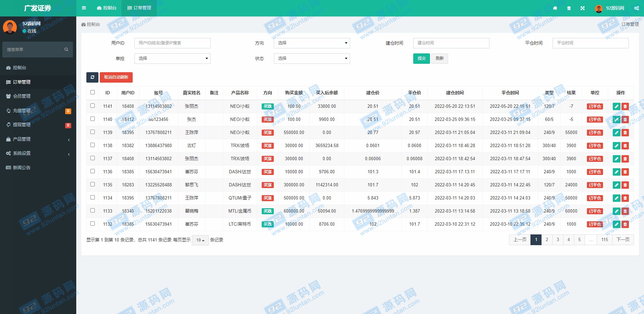Click the 用户ID search input field

click(172, 43)
